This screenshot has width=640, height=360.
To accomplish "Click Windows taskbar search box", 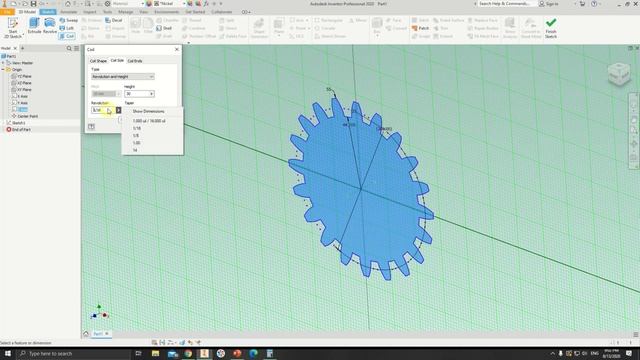I will coord(73,353).
